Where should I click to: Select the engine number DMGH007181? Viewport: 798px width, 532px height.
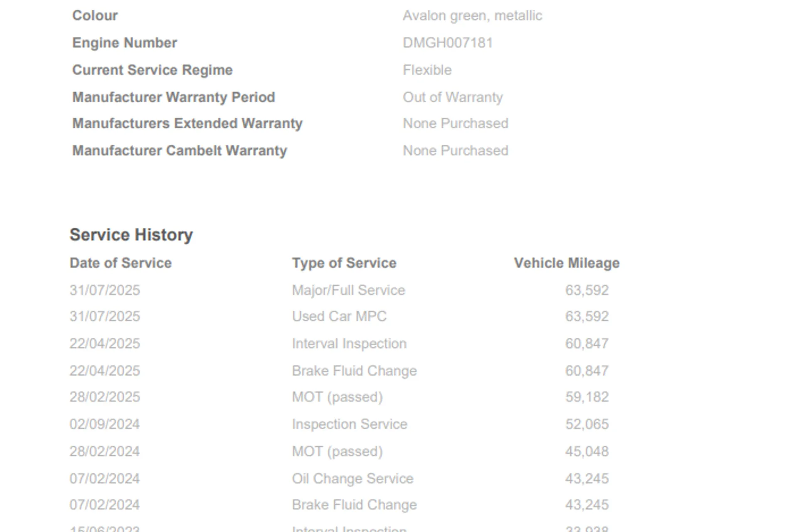coord(448,43)
